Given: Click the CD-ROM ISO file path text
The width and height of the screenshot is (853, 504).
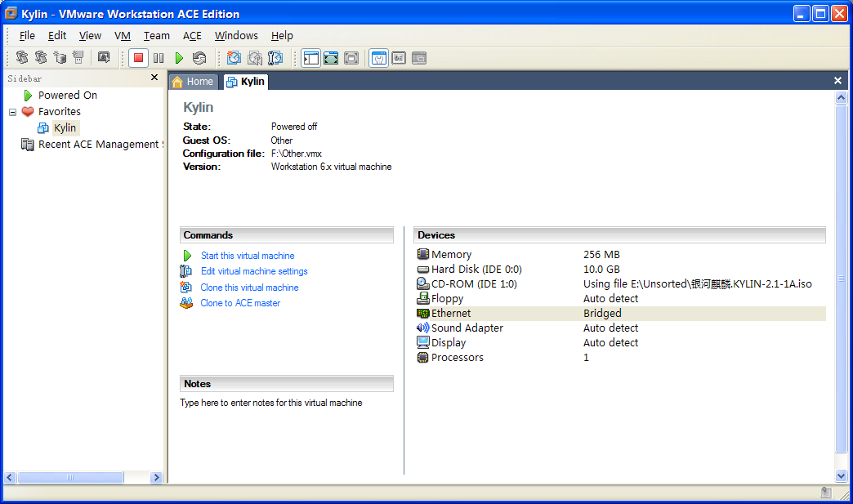Looking at the screenshot, I should [x=698, y=283].
